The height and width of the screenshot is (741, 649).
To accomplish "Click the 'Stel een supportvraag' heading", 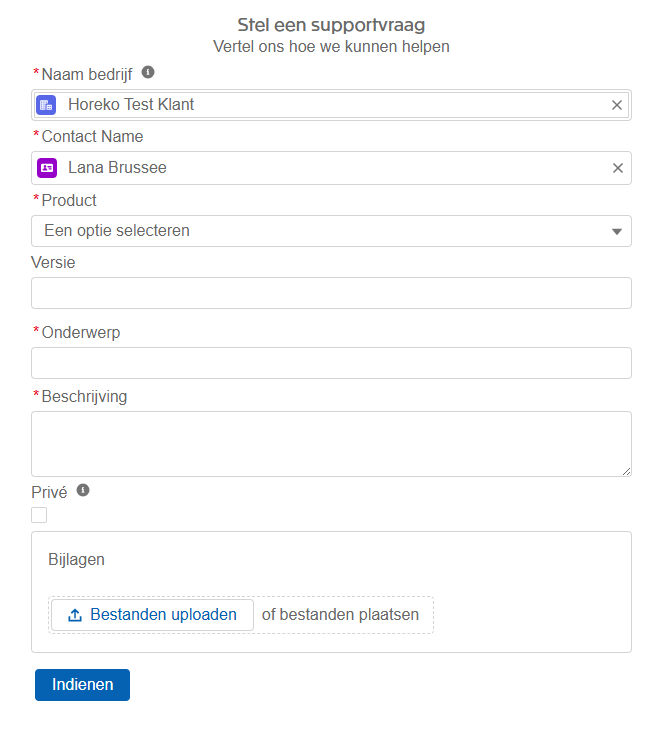I will (x=331, y=25).
